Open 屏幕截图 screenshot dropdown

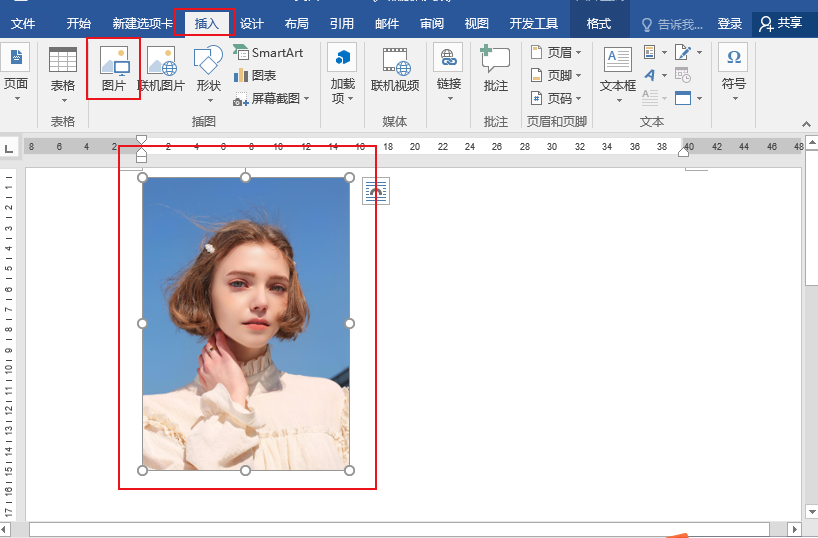271,98
